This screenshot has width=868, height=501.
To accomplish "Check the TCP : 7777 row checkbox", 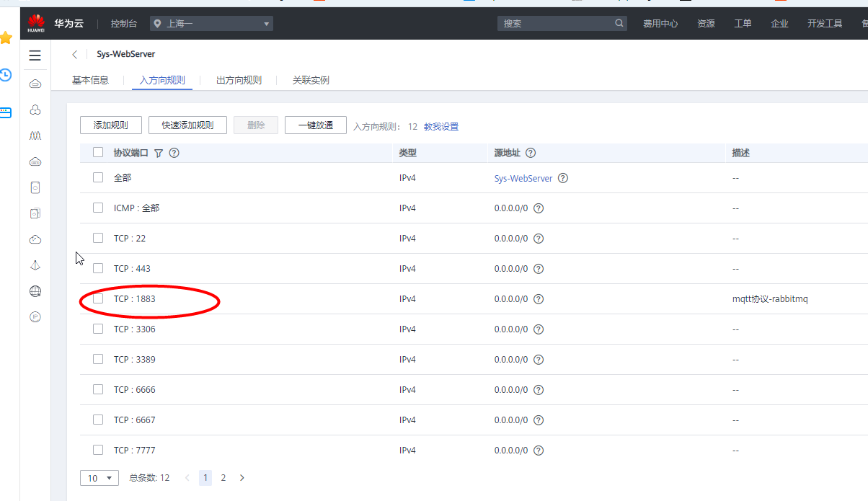I will pos(98,450).
